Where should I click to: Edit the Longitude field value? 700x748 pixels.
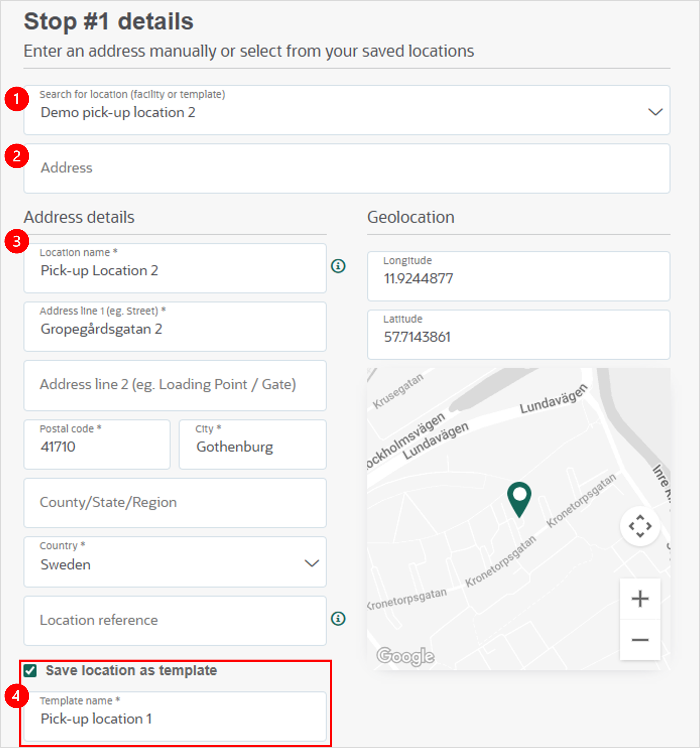click(519, 276)
